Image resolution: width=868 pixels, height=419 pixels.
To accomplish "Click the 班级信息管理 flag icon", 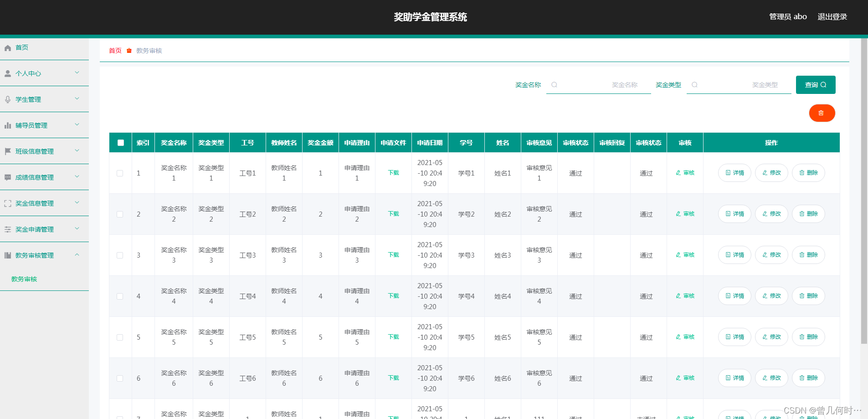I will click(x=8, y=151).
